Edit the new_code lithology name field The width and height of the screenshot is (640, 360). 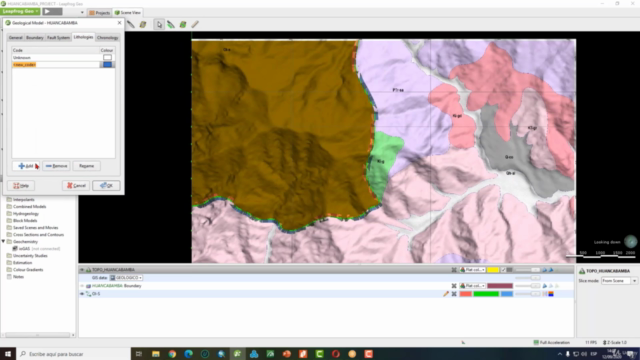point(56,64)
